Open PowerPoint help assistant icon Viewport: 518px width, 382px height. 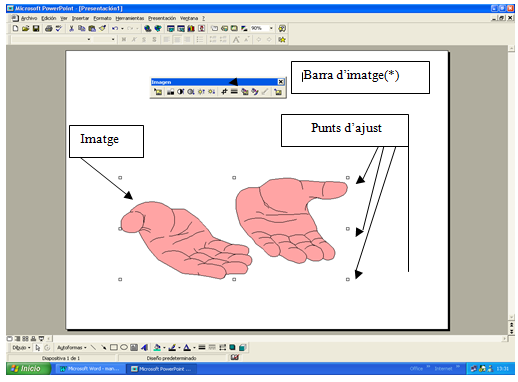pyautogui.click(x=282, y=29)
